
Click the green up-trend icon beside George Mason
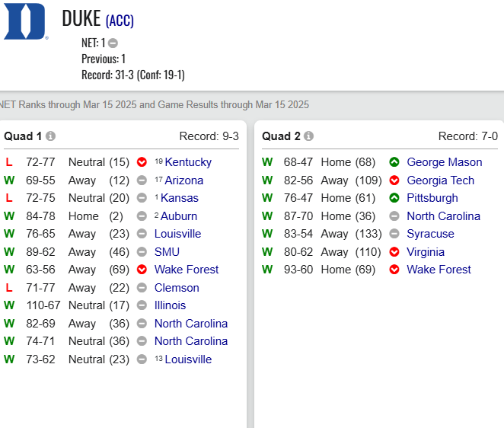[394, 162]
